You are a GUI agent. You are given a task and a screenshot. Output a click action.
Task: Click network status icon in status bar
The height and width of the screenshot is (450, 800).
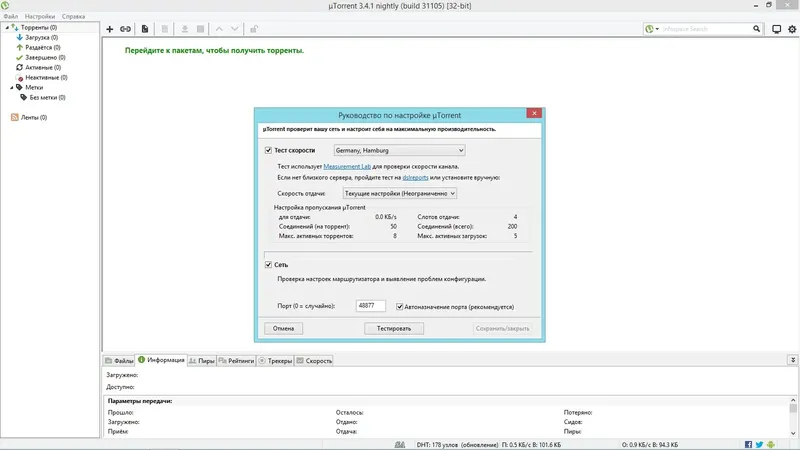tap(400, 444)
